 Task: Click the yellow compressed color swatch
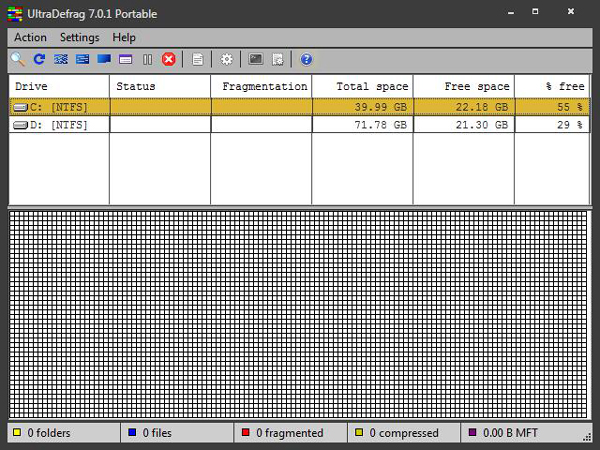[x=359, y=432]
